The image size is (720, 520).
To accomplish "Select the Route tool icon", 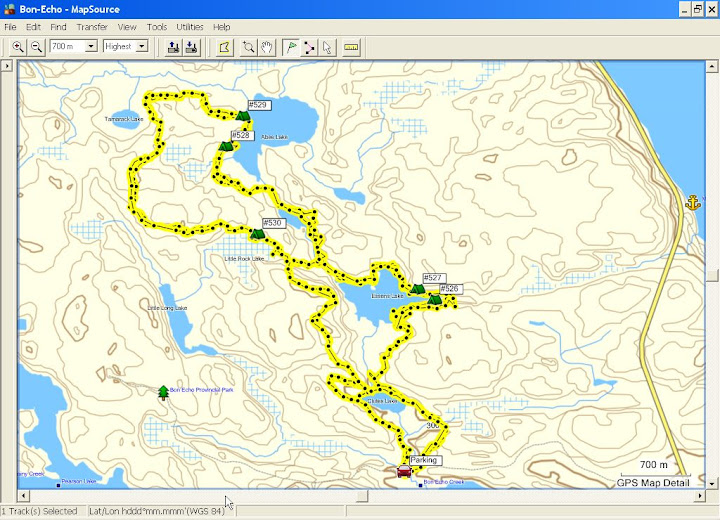I will coord(309,47).
